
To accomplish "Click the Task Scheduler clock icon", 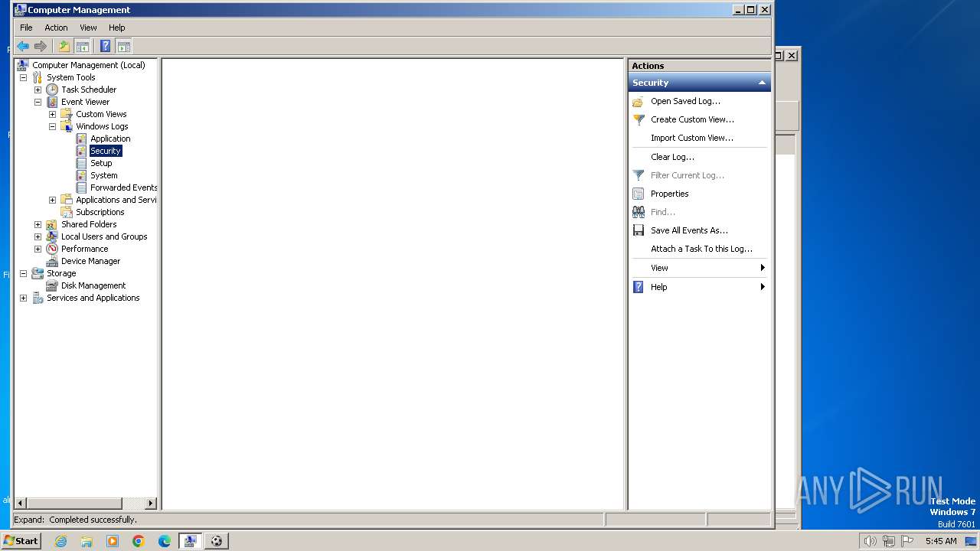I will pyautogui.click(x=52, y=90).
